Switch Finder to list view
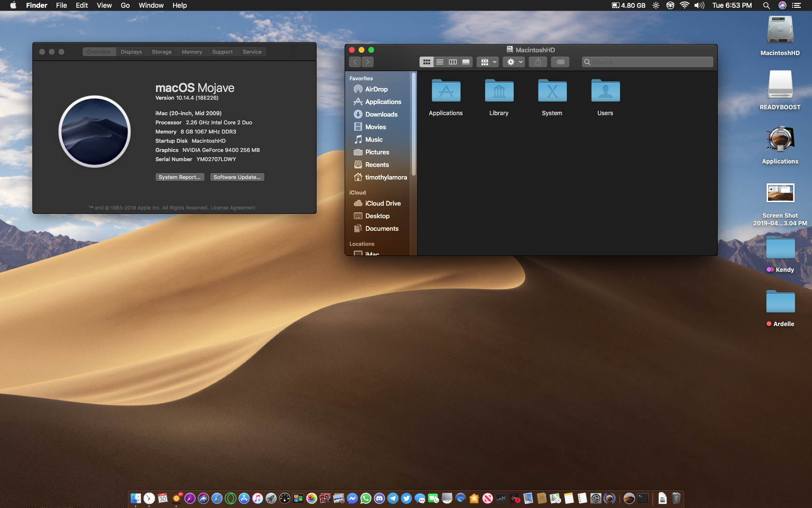Screen dimensions: 812x508 pyautogui.click(x=440, y=62)
